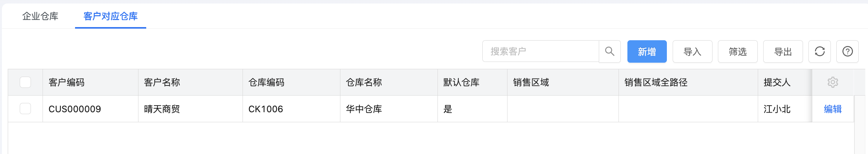Switch to 企业仓库 tab
This screenshot has width=868, height=154.
tap(40, 16)
